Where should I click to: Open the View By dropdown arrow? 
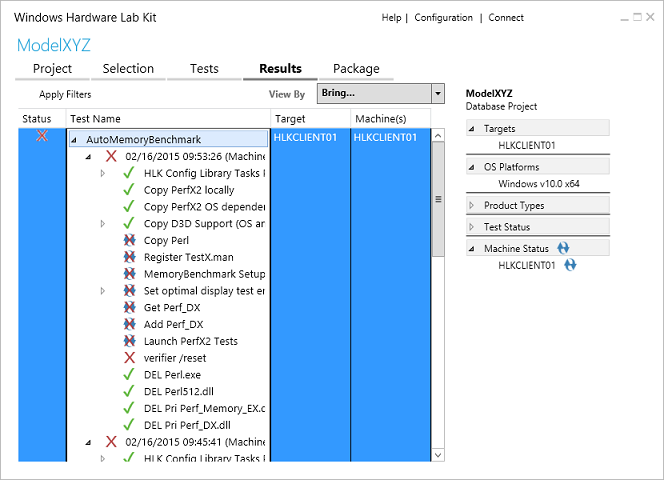pyautogui.click(x=438, y=93)
